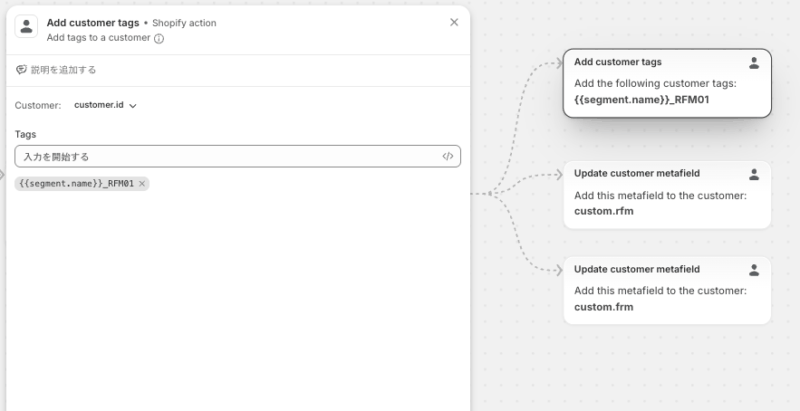Viewport: 800px width, 411px height.
Task: Click person icon on the custom.rfm node
Action: point(754,173)
